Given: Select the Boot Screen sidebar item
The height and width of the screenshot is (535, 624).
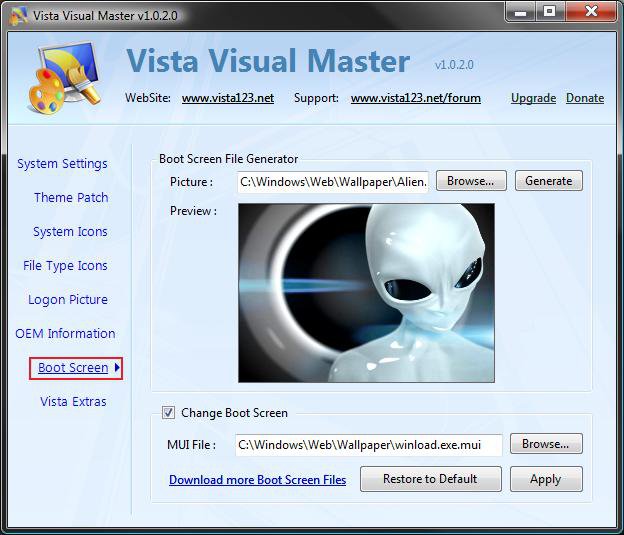Looking at the screenshot, I should 73,367.
